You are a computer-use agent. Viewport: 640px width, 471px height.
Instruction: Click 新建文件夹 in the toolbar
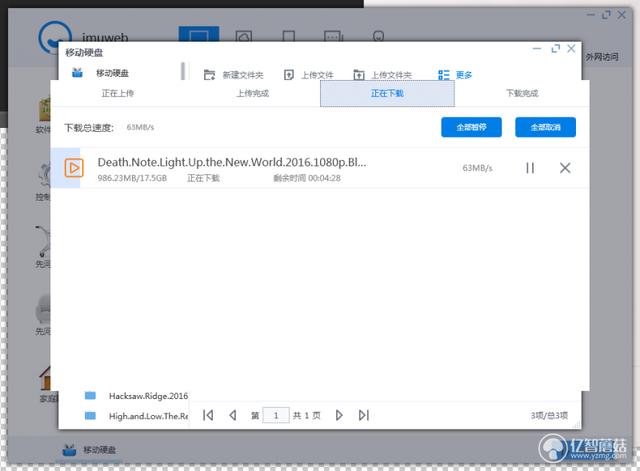point(233,75)
